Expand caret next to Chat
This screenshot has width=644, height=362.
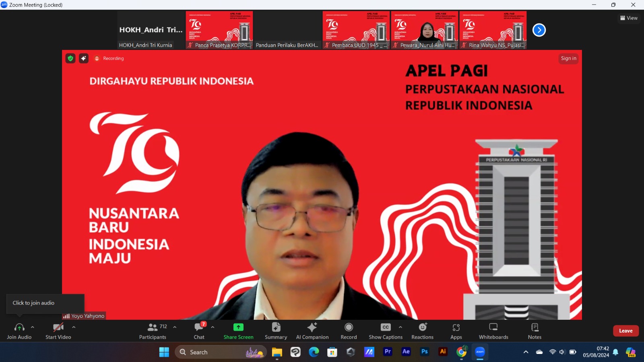pos(213,327)
